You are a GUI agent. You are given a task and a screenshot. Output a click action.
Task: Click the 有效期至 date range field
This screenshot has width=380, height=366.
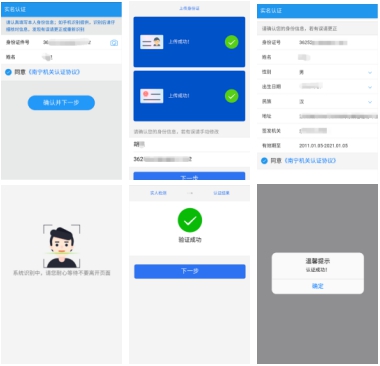(x=317, y=146)
